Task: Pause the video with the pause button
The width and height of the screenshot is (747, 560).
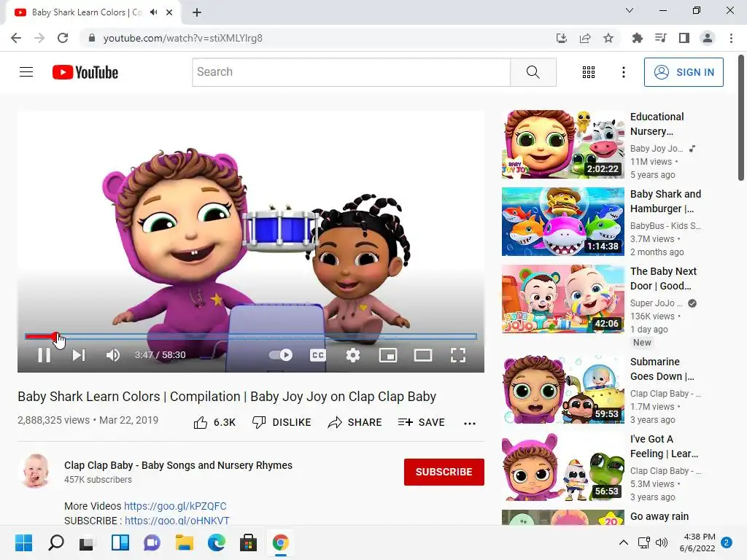Action: [44, 355]
